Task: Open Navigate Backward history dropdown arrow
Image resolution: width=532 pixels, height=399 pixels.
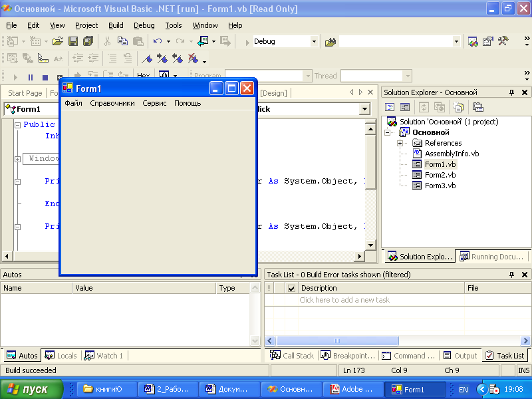Action: pos(213,41)
